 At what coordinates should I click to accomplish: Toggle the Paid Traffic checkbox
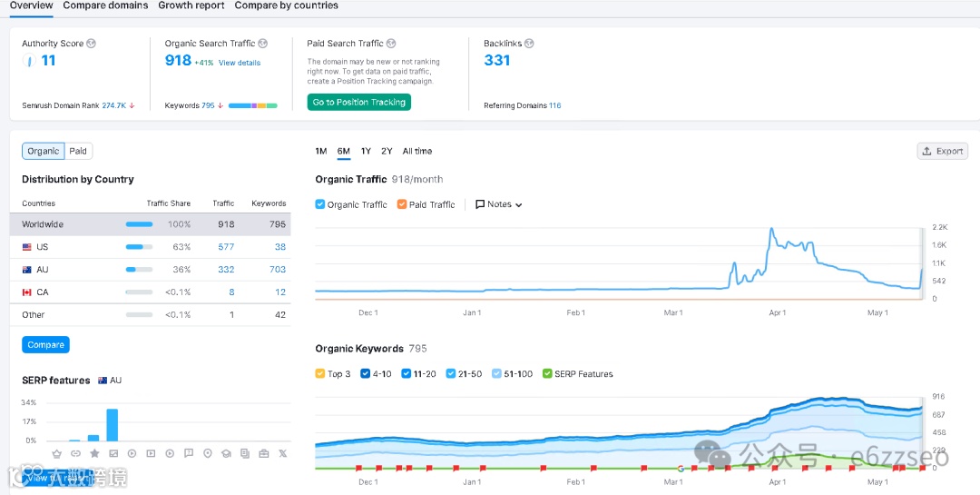coord(401,204)
